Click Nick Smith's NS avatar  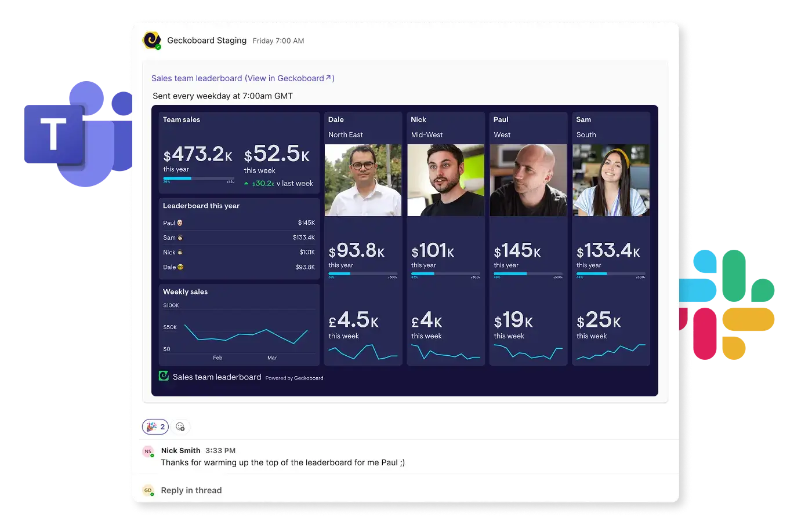pyautogui.click(x=148, y=451)
